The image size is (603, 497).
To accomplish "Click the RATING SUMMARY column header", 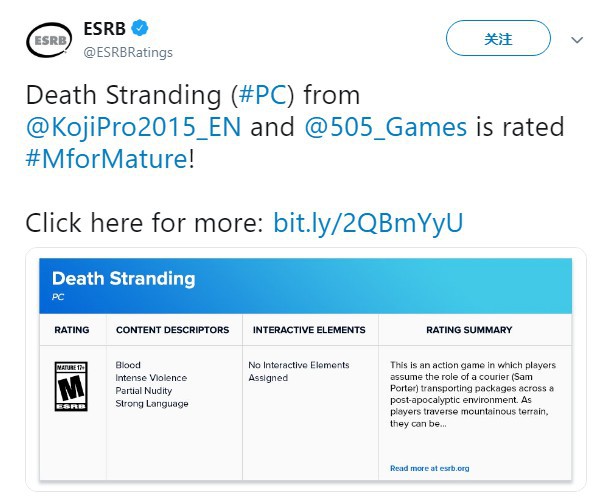I will [x=469, y=330].
